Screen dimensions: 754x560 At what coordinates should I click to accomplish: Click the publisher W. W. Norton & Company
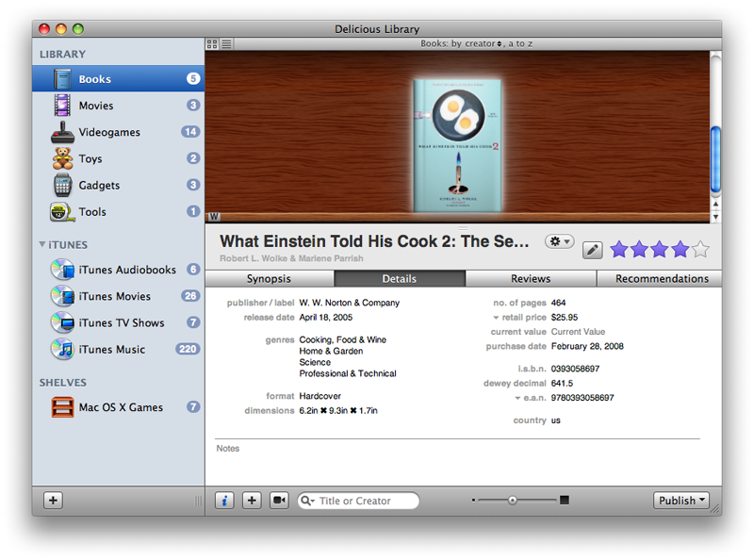coord(349,303)
